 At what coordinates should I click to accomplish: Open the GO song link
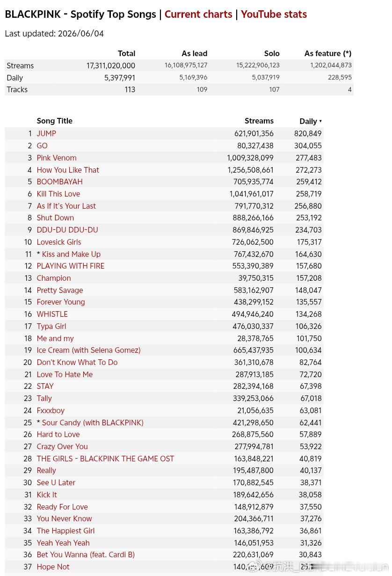tap(42, 146)
